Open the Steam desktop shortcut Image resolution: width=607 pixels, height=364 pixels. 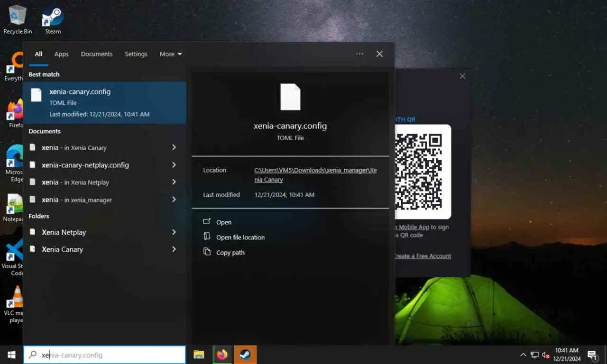53,19
